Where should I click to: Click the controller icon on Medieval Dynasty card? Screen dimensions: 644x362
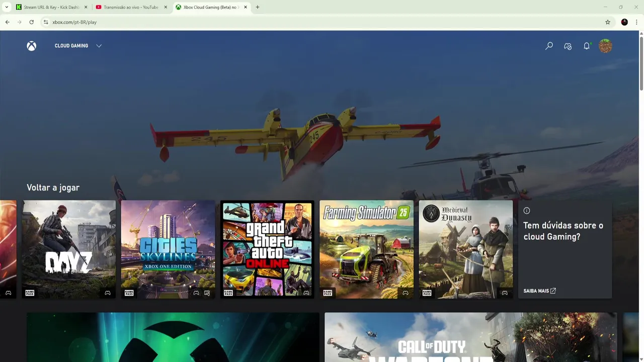(x=505, y=293)
